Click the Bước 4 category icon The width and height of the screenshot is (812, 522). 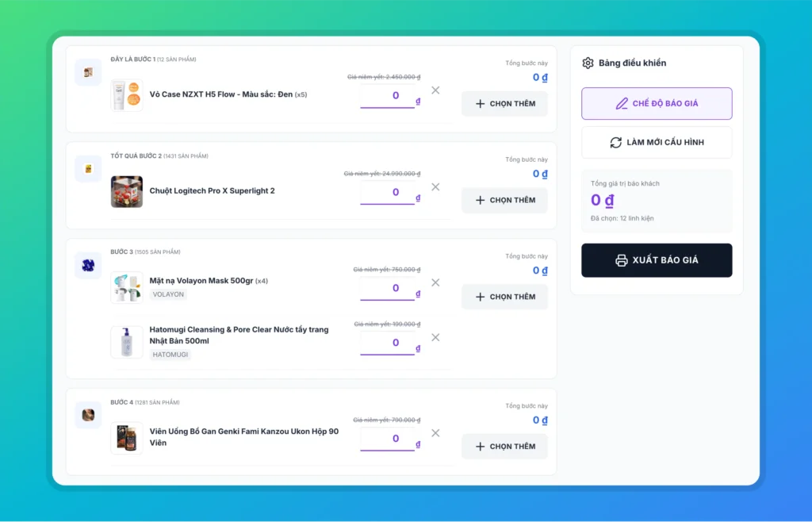tap(88, 415)
